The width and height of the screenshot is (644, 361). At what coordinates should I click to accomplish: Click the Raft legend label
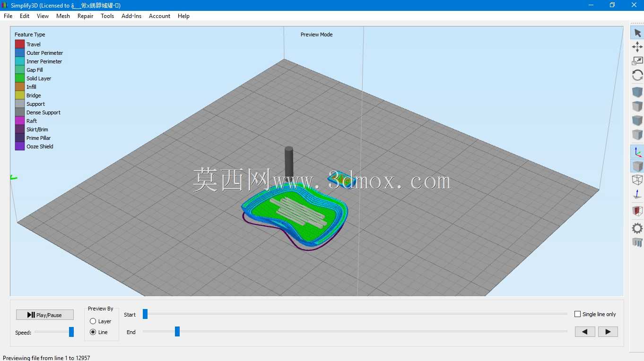tap(32, 121)
